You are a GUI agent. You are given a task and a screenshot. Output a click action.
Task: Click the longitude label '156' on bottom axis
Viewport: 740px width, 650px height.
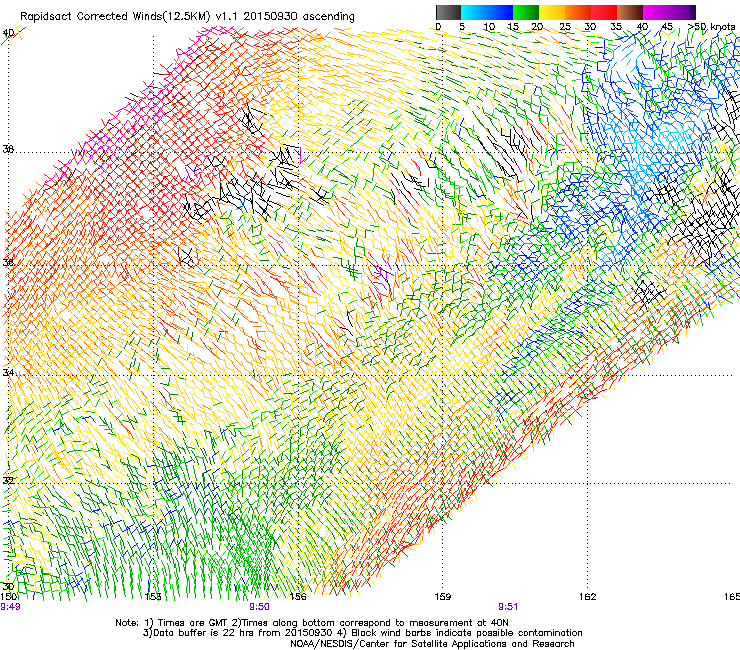pos(298,597)
